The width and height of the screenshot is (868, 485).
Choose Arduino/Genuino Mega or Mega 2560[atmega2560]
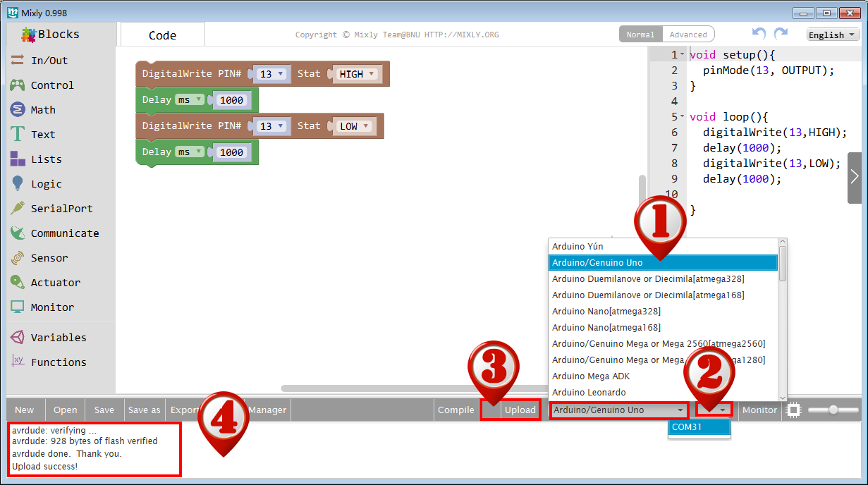(663, 344)
